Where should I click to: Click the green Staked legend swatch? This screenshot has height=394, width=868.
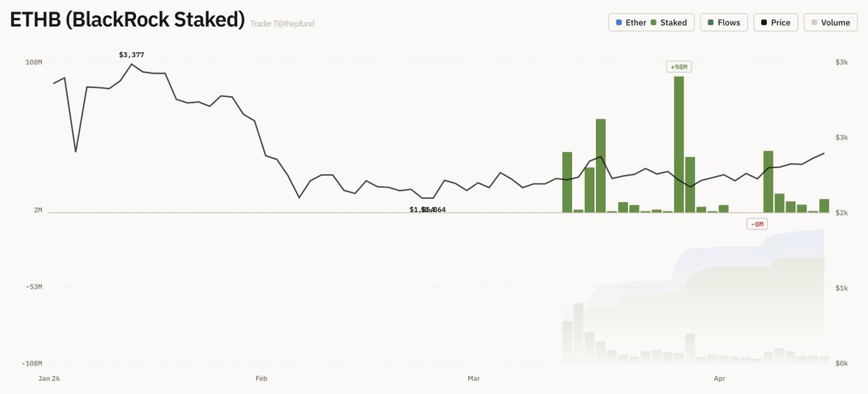coord(655,22)
